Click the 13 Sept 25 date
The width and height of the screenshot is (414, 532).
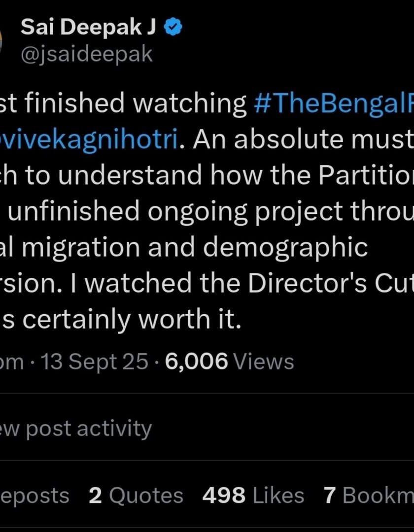pos(95,362)
